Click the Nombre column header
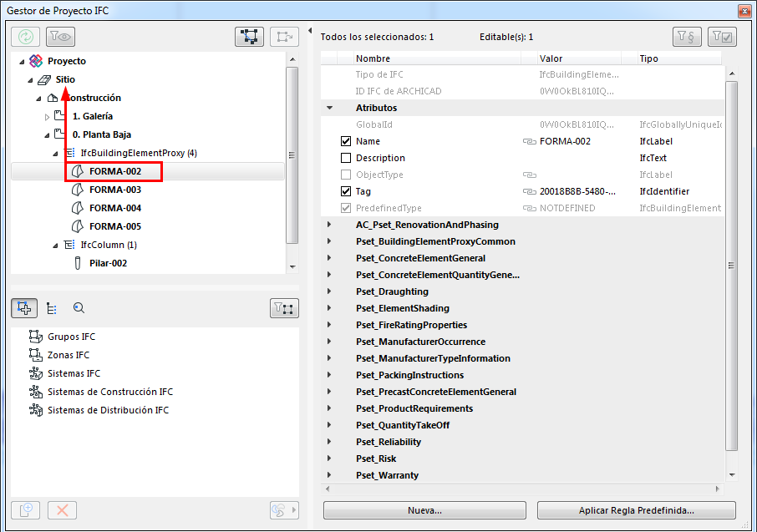 tap(437, 58)
